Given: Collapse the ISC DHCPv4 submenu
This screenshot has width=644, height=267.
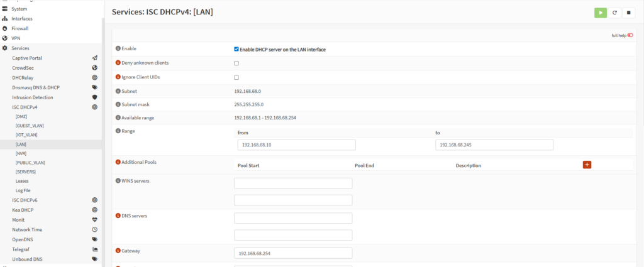Looking at the screenshot, I should coord(25,107).
